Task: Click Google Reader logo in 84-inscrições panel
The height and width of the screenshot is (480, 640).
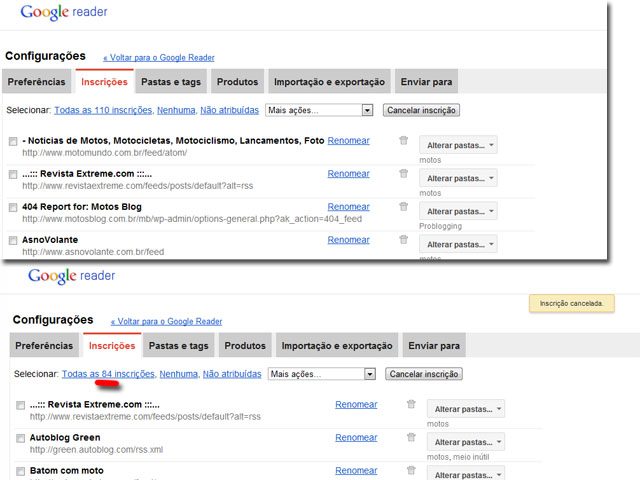Action: click(x=71, y=276)
